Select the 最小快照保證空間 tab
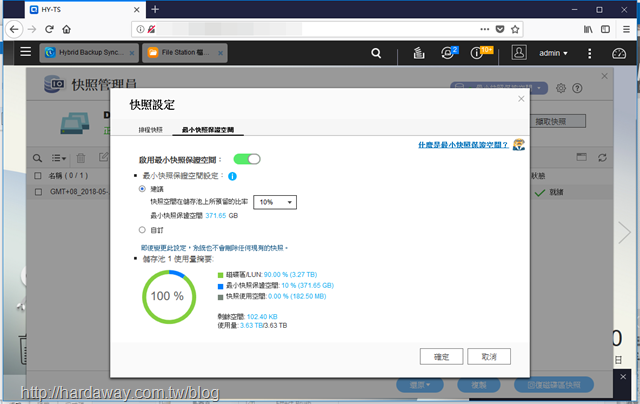The height and width of the screenshot is (404, 640). pos(208,130)
